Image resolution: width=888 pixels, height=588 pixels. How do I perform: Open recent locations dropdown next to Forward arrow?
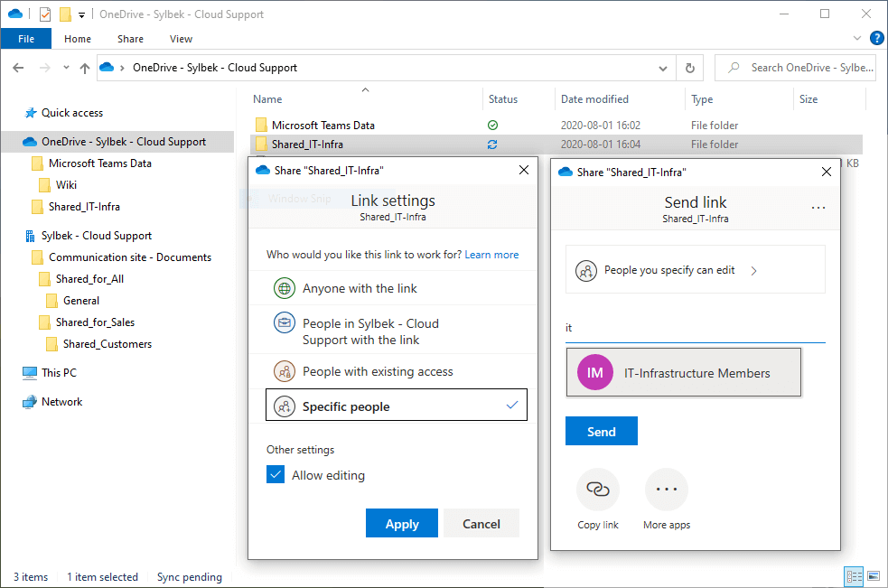(x=66, y=68)
